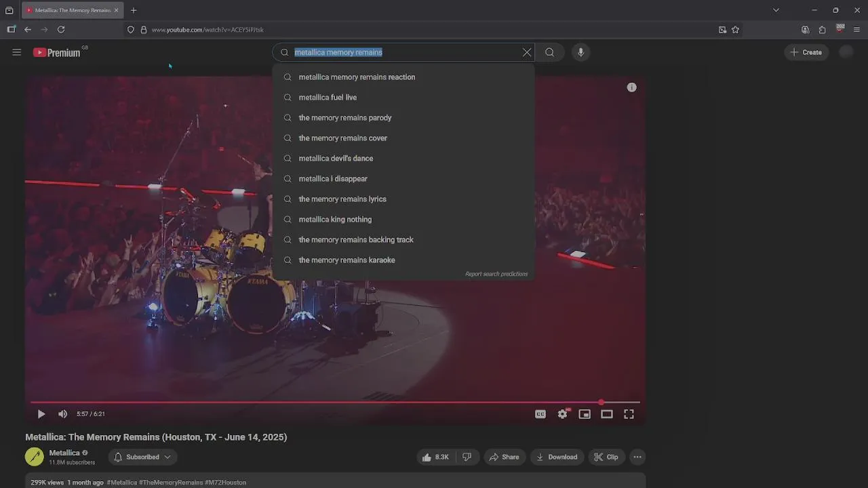
Task: Start voice search with microphone
Action: (580, 52)
